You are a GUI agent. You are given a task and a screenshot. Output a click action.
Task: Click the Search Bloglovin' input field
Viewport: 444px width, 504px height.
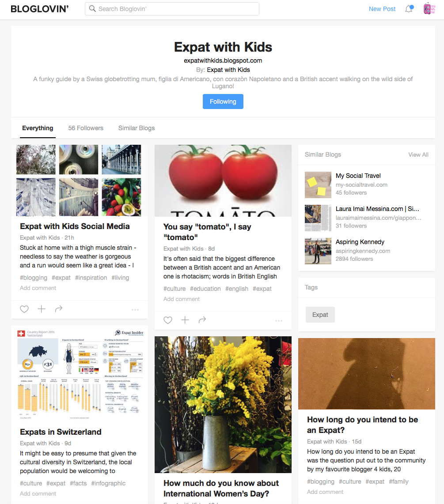tap(172, 9)
